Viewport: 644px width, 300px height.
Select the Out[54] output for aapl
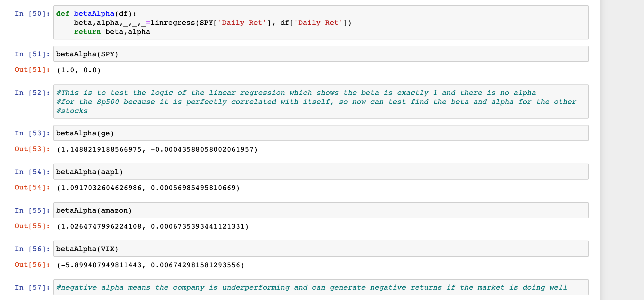click(148, 188)
